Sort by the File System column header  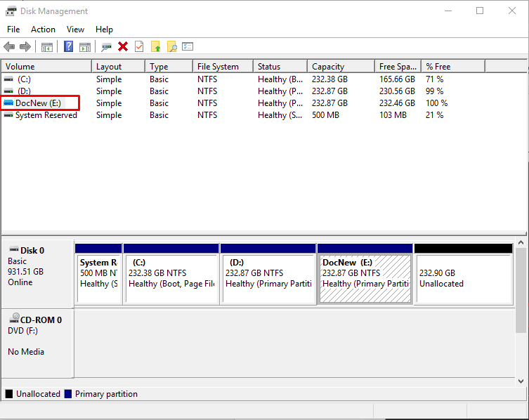[x=223, y=67]
